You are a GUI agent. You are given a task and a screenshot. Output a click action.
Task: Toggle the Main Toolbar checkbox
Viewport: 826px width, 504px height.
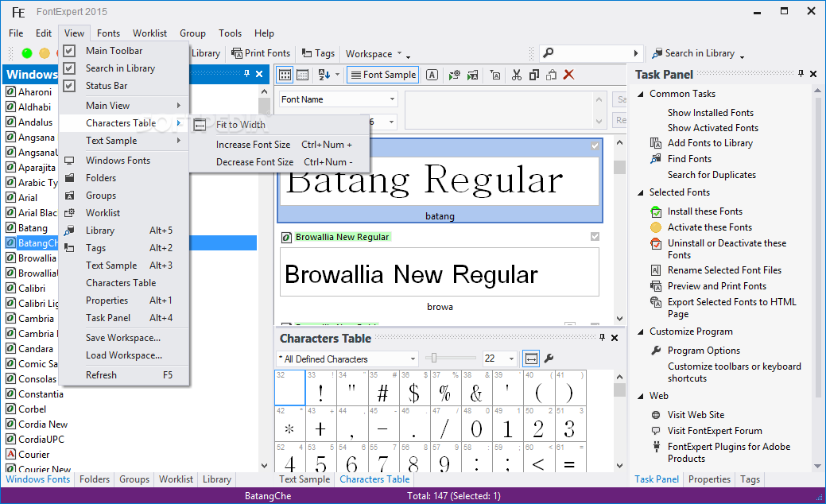point(69,51)
